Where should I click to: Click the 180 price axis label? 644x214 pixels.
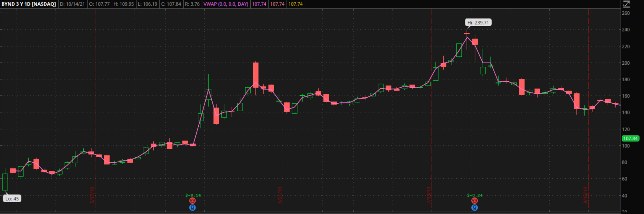tap(626, 79)
